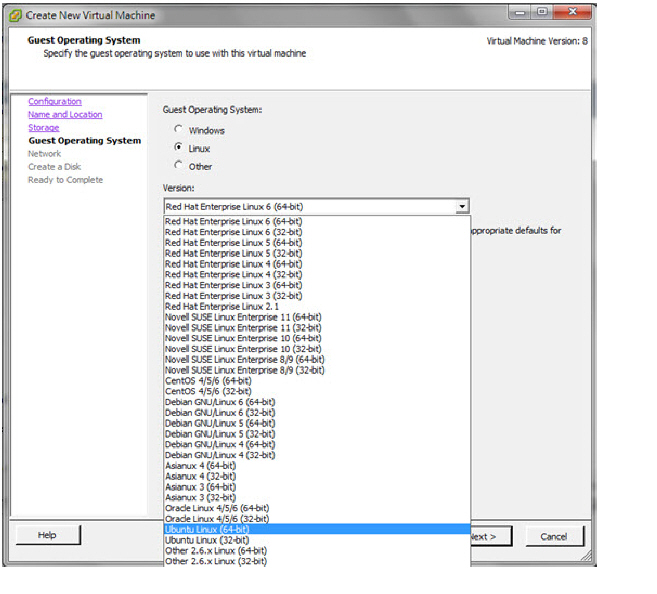Select Debian GNU/Linux 4 (32-bit)
657x594 pixels.
[x=317, y=455]
